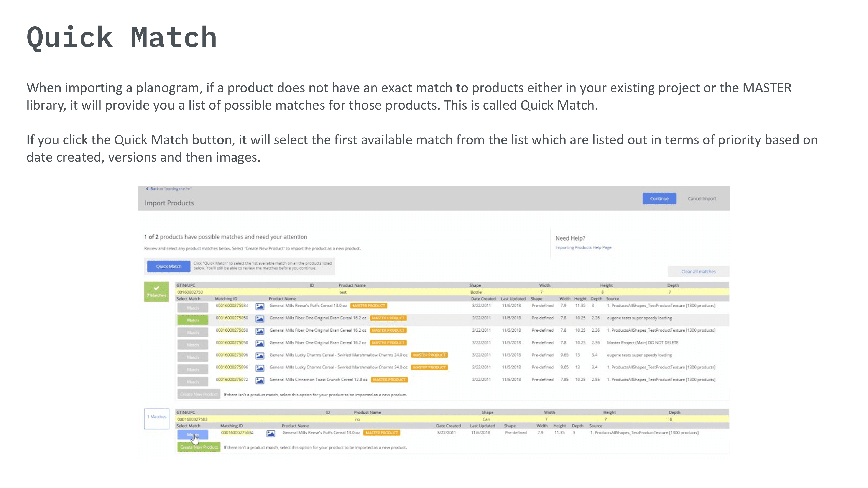This screenshot has height=488, width=868.
Task: Click green checkmark 7 Matches box
Action: (x=156, y=291)
